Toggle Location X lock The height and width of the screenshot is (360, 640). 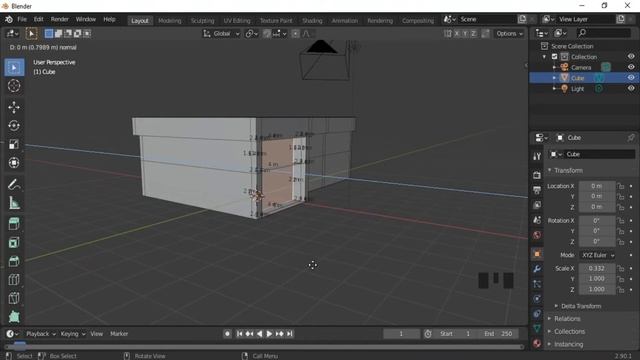tap(621, 186)
